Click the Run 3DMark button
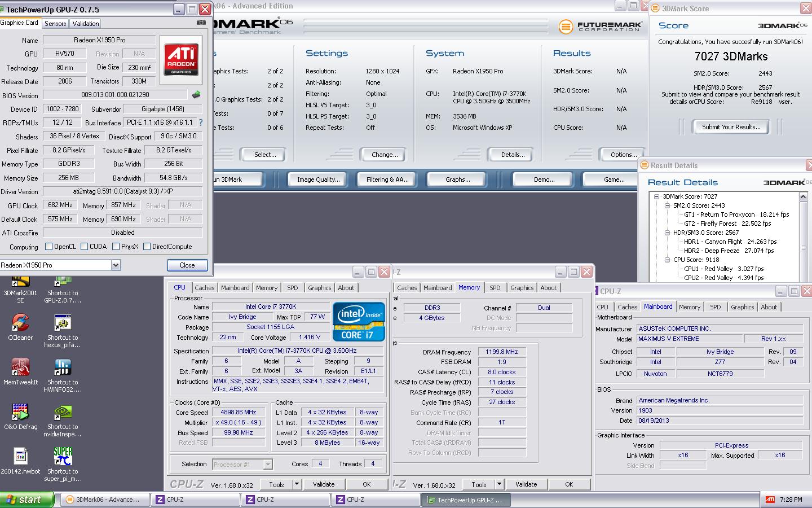Image resolution: width=812 pixels, height=508 pixels. tap(237, 179)
